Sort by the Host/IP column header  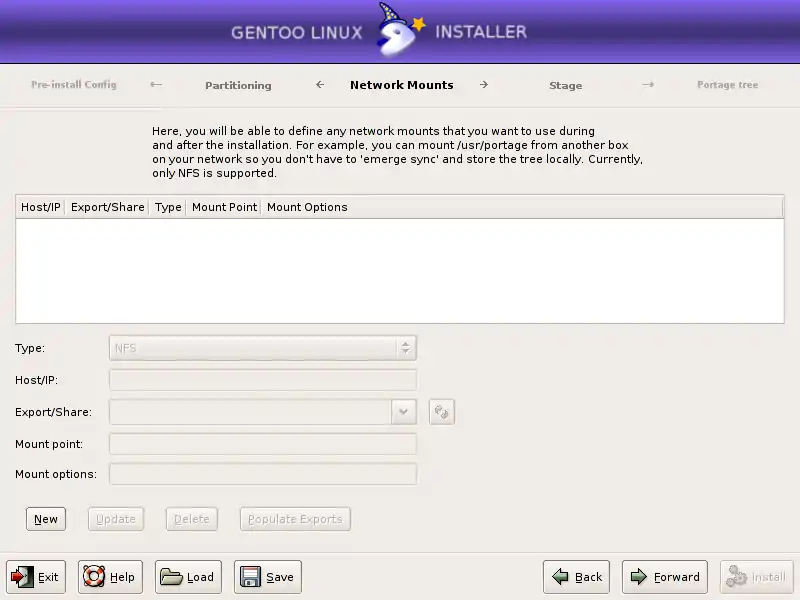[41, 207]
